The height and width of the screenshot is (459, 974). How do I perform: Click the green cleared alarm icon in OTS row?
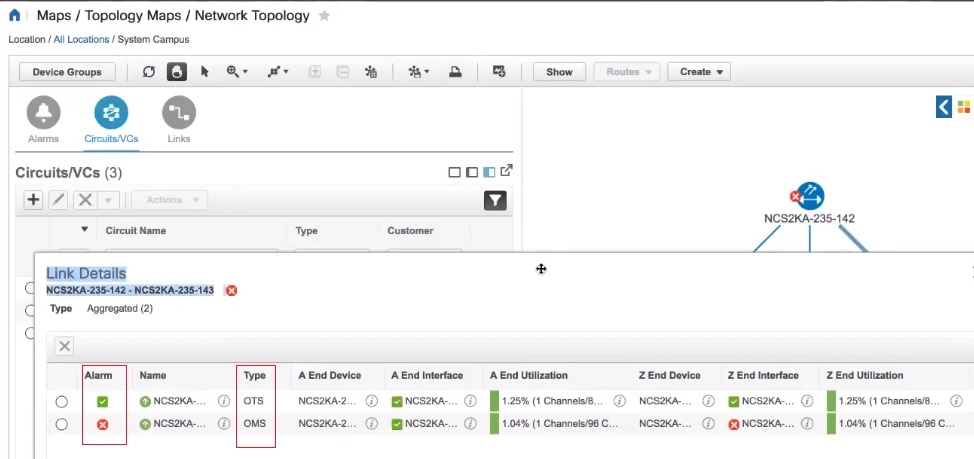(102, 402)
